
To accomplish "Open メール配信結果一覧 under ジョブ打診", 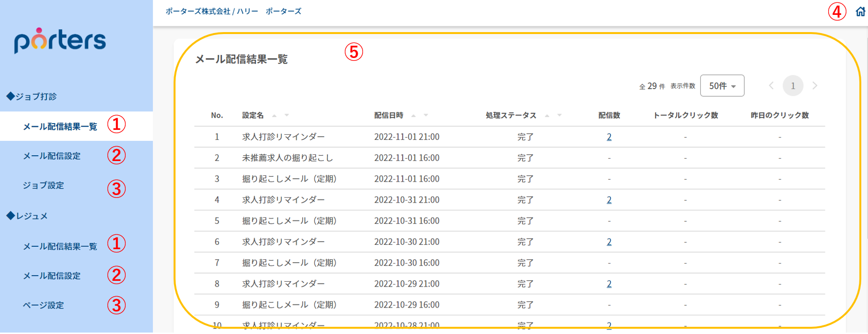I will click(60, 127).
